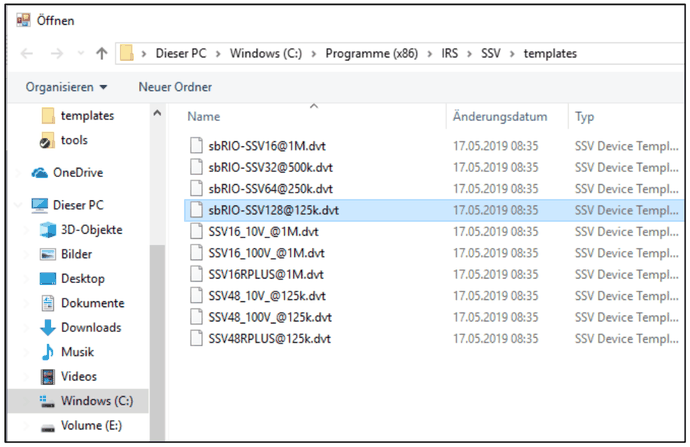Click file icon of SSV16RPLUS@1M.dvt
Screen dimensions: 690x447
click(196, 274)
